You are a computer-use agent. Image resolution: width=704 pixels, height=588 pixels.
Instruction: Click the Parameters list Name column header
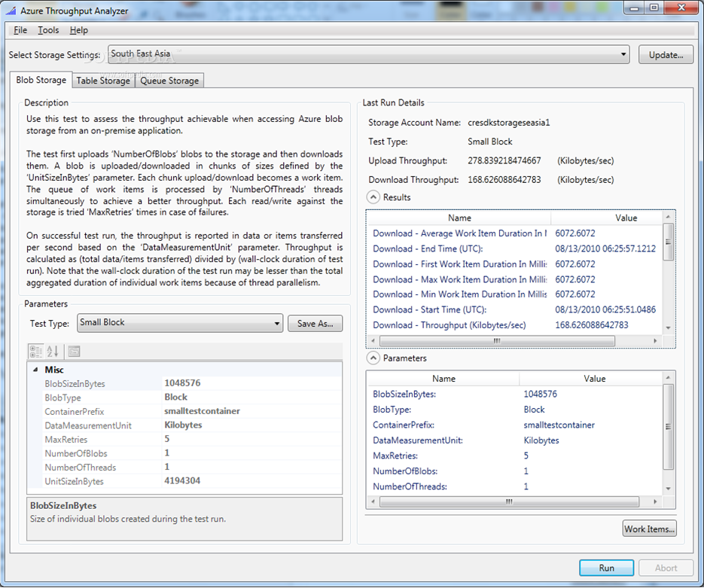[x=443, y=379]
